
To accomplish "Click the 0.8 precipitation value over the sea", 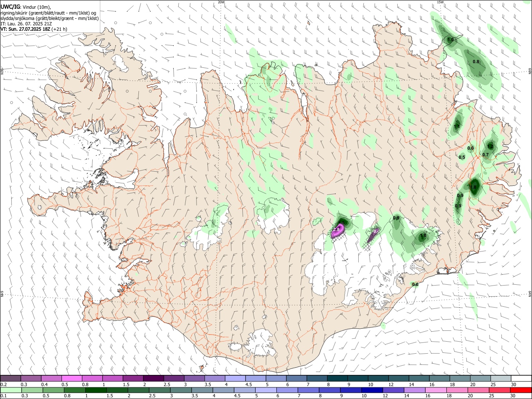I will point(476,62).
